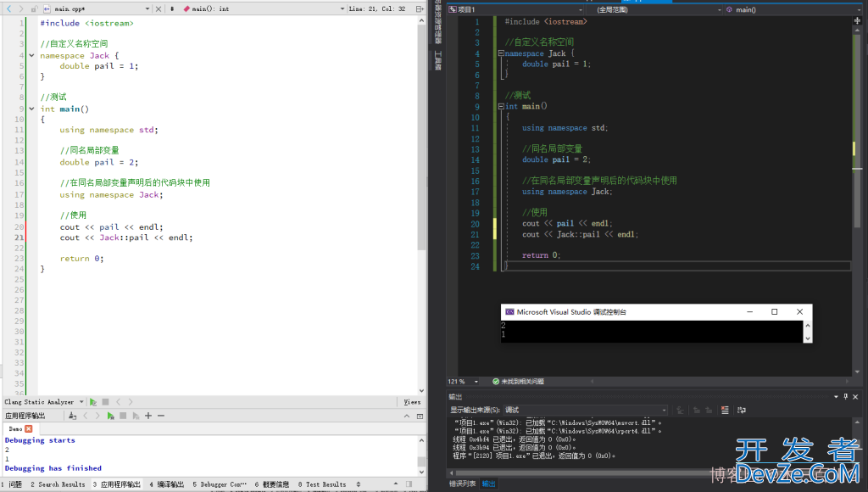Image resolution: width=868 pixels, height=492 pixels.
Task: Select the 输出 tab at bottom
Action: pos(489,484)
